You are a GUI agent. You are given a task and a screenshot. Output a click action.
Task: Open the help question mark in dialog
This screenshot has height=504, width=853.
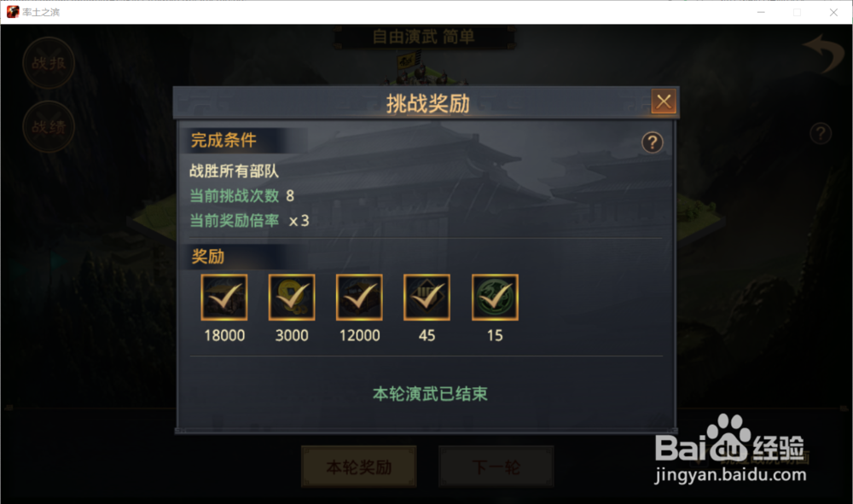[x=653, y=142]
